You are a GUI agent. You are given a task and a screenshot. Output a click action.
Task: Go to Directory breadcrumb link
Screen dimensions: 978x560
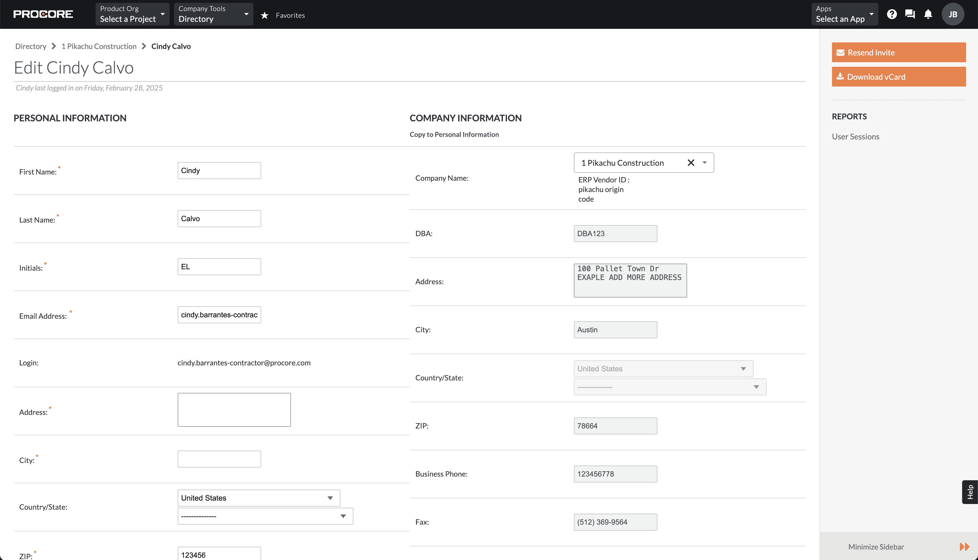coord(31,46)
